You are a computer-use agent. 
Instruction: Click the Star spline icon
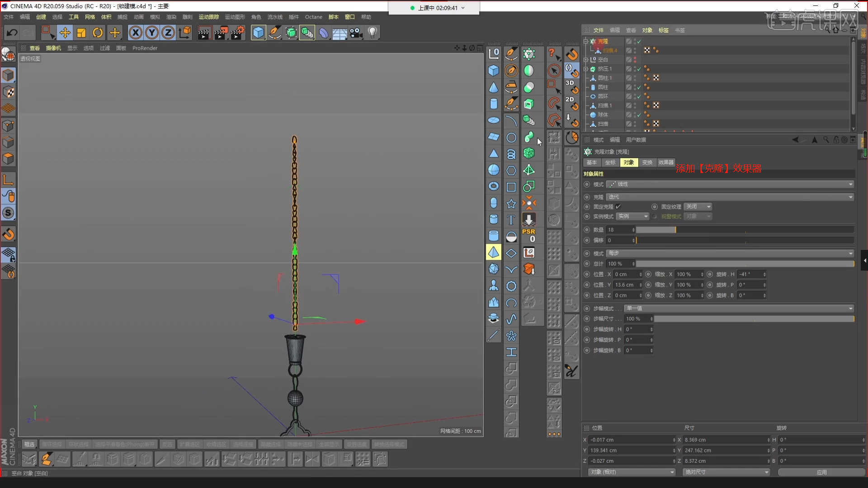511,204
